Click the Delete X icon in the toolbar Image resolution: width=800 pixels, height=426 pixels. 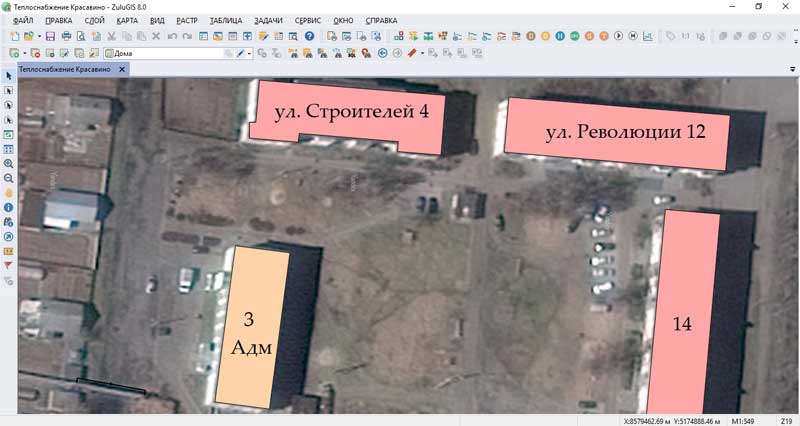tap(155, 36)
